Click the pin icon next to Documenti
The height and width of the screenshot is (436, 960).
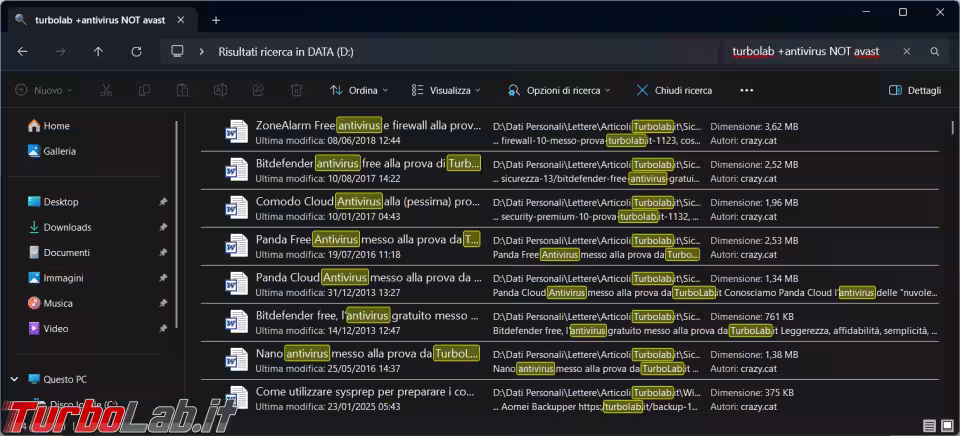(x=163, y=253)
